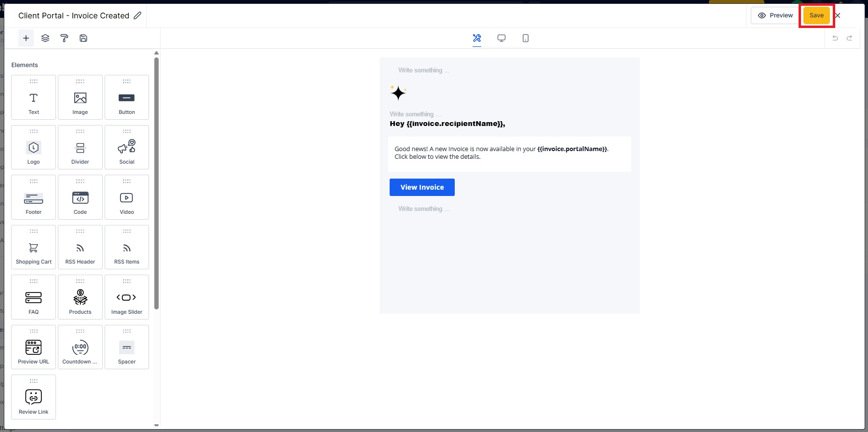Switch to builder edit mode tab

[x=477, y=38]
